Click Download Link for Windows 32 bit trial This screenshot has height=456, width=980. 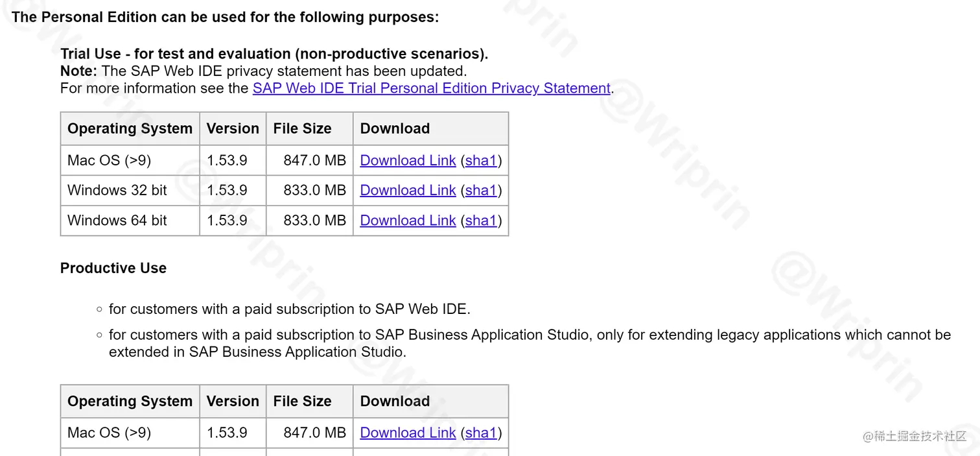(408, 190)
